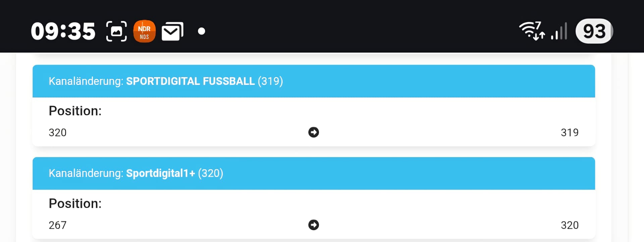Tap the Wi-Fi 7 signal icon
This screenshot has height=242, width=644.
(532, 31)
